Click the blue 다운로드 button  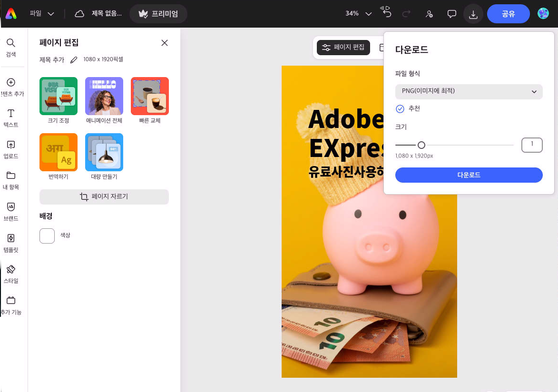click(469, 175)
